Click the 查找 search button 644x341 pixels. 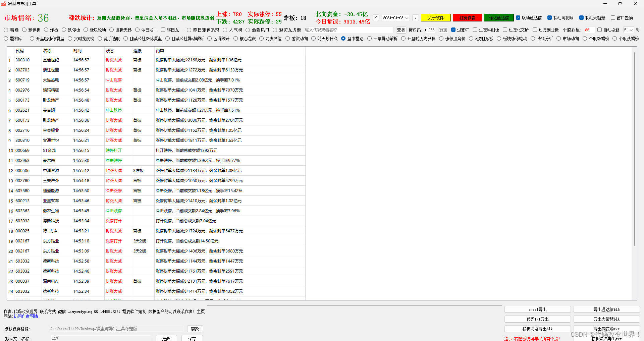401,30
